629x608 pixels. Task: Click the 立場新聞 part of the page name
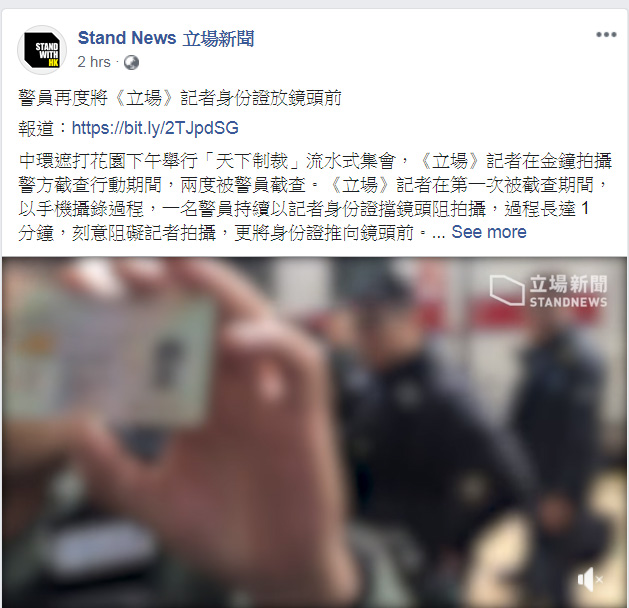[x=218, y=39]
